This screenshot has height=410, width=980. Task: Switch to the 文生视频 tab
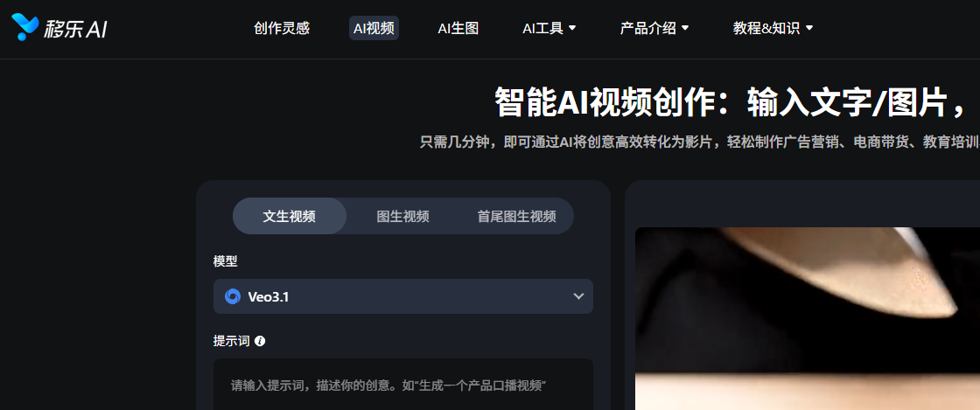point(290,216)
